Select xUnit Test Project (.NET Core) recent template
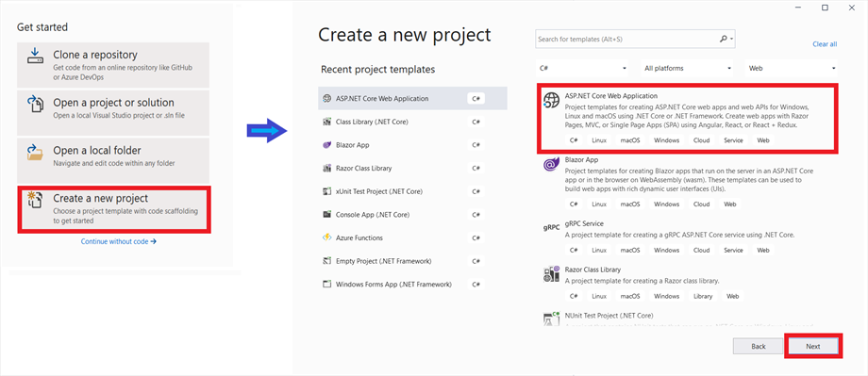Image resolution: width=868 pixels, height=376 pixels. click(x=412, y=191)
